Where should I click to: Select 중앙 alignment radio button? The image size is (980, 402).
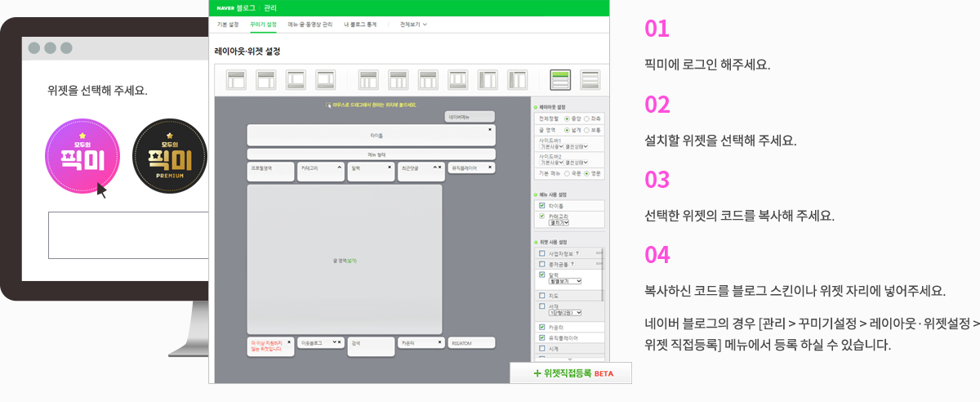pyautogui.click(x=567, y=118)
